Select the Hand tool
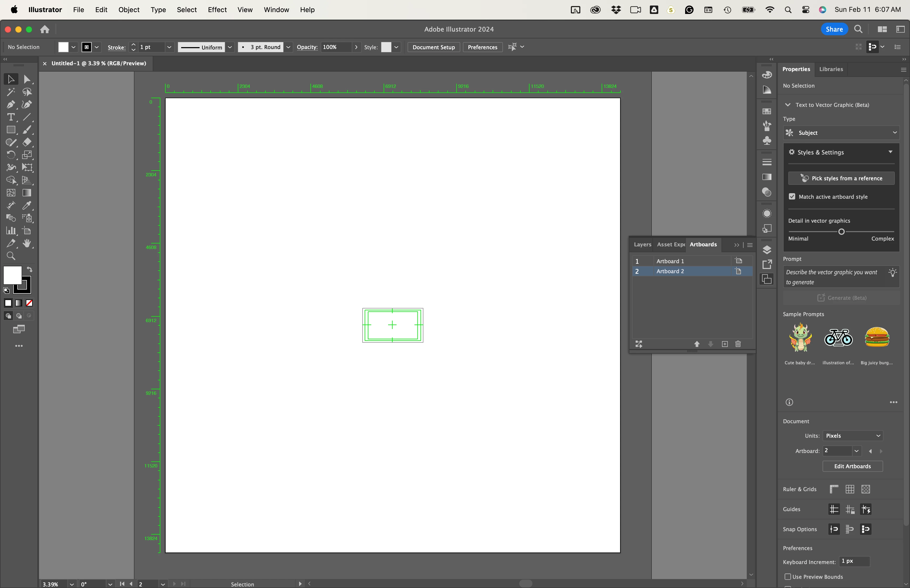The width and height of the screenshot is (910, 588). [27, 243]
